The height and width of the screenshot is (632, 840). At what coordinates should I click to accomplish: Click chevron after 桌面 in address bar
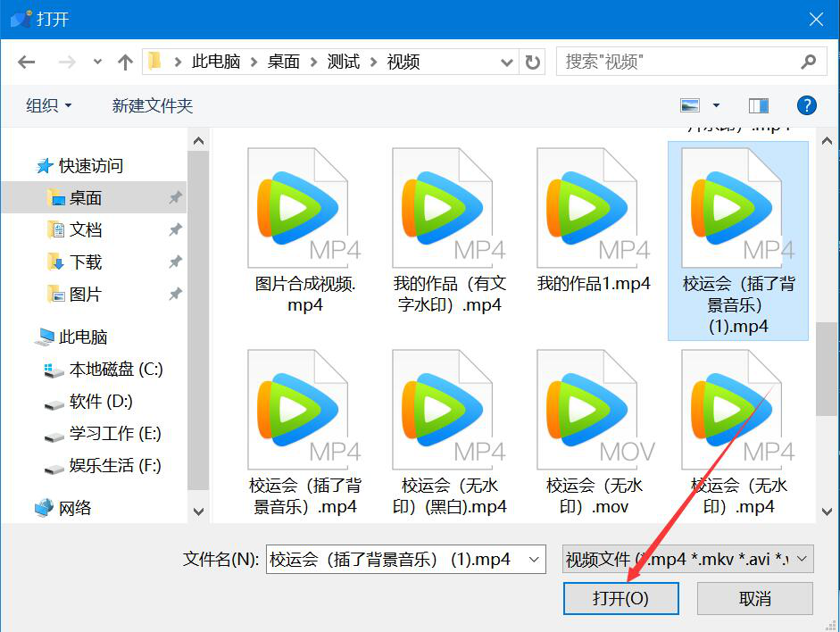point(314,62)
